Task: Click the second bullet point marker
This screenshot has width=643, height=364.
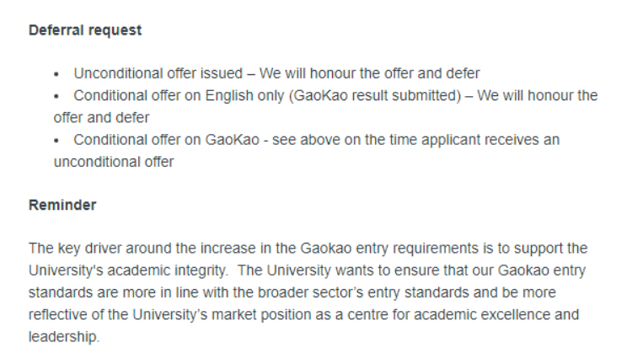Action: click(56, 96)
